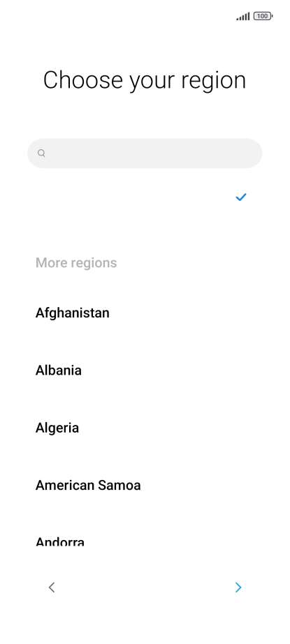Go back with the left arrow
The image size is (290, 644).
click(x=52, y=587)
